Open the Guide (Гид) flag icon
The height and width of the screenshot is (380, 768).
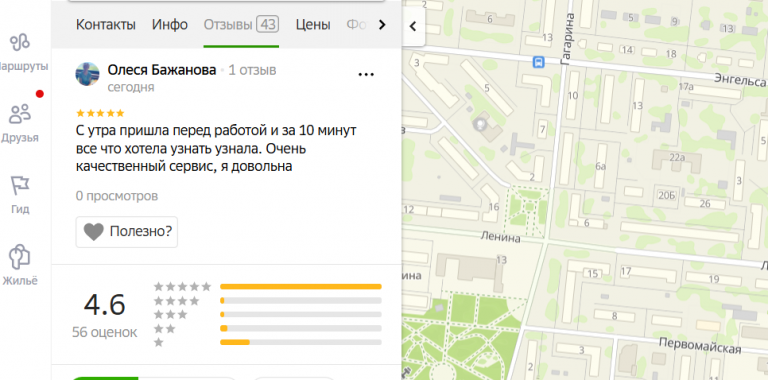20,186
